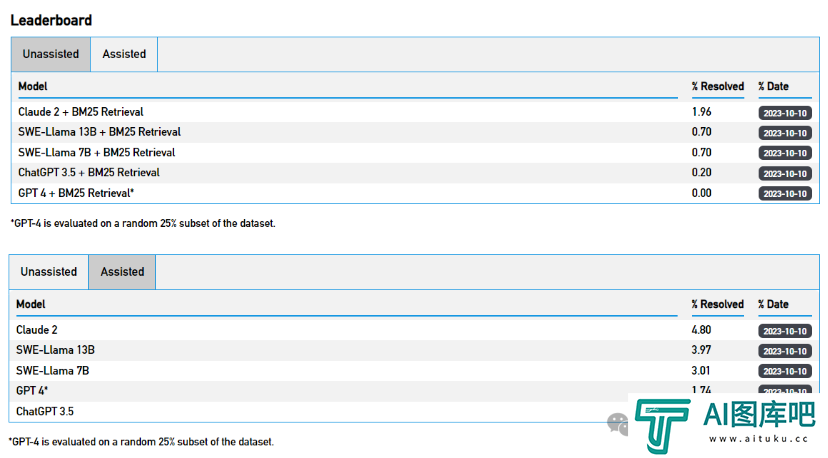Viewport: 828px width, 458px height.
Task: Switch to Assisted tab in top leaderboard
Action: 124,54
